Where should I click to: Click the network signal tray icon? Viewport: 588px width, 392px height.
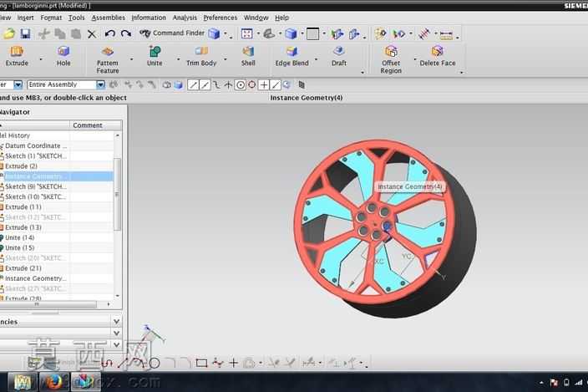[x=579, y=382]
